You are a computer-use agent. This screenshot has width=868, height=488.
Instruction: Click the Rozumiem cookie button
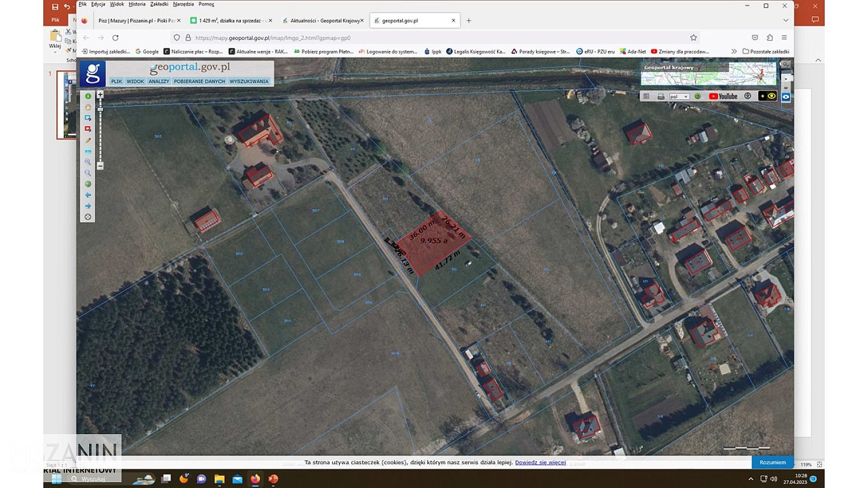point(773,462)
